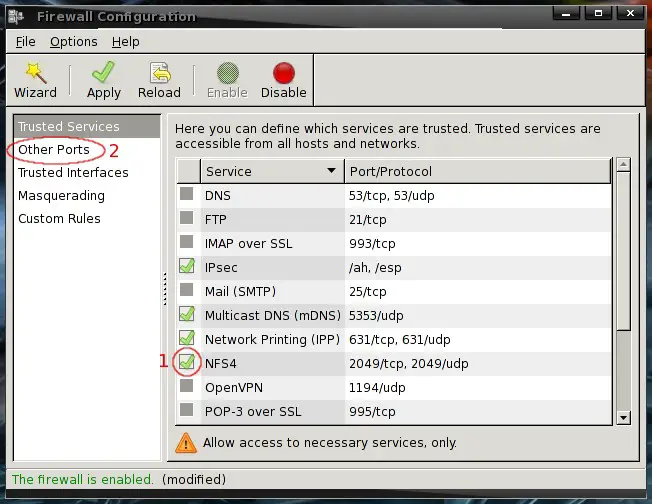652x504 pixels.
Task: Open the File menu
Action: pos(25,42)
